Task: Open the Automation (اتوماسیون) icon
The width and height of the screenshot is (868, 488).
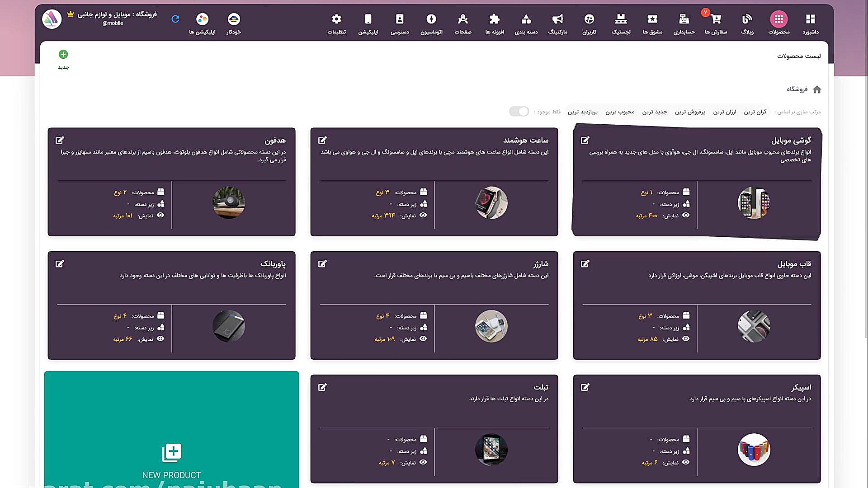Action: pyautogui.click(x=431, y=19)
